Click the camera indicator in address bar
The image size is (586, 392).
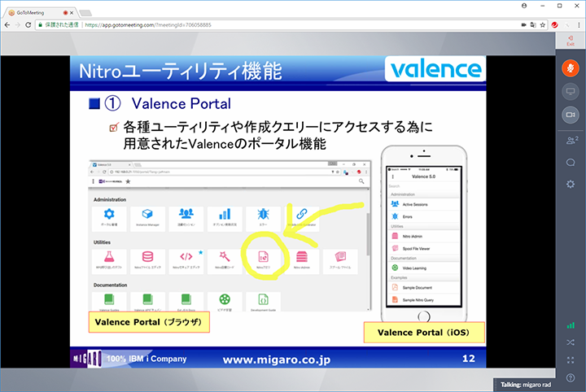click(523, 25)
